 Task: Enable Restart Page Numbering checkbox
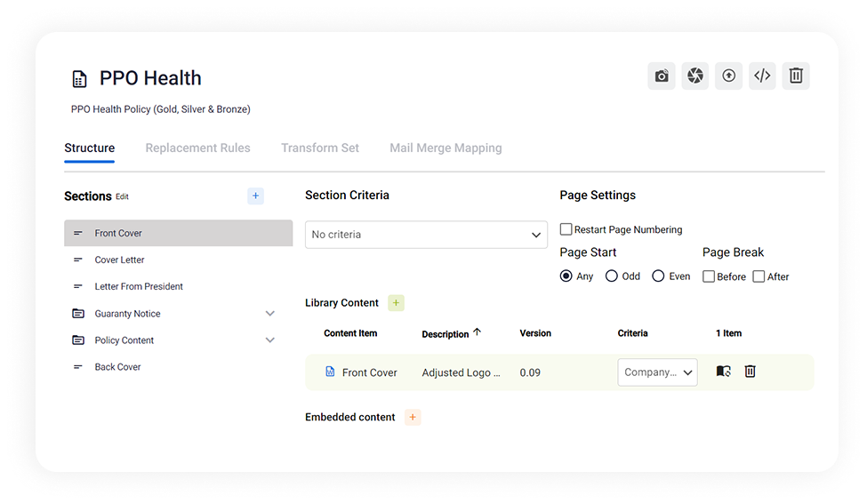pos(566,229)
